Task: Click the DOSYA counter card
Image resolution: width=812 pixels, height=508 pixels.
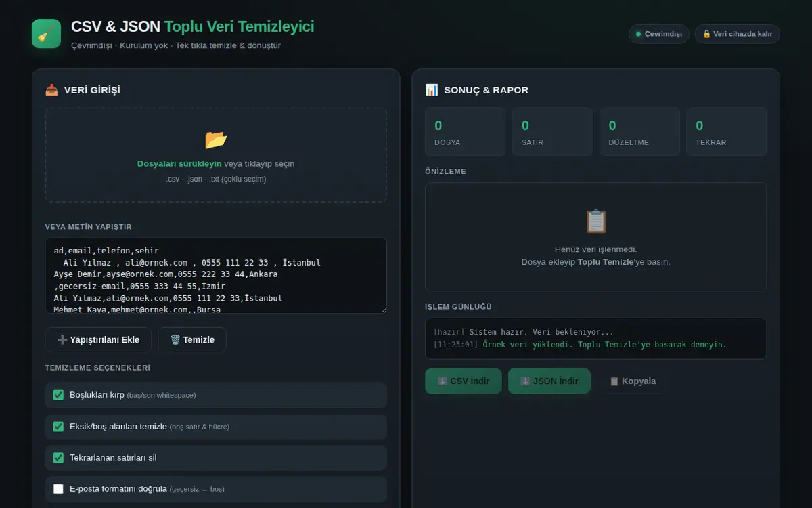Action: [466, 132]
